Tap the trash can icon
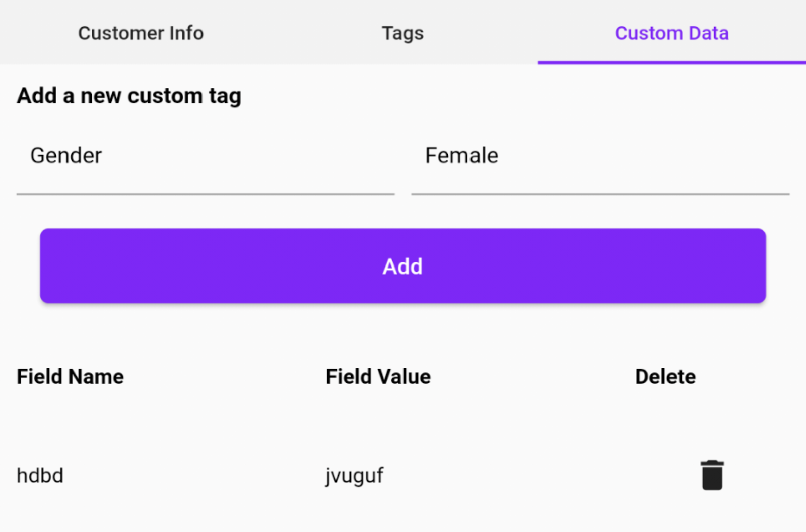The width and height of the screenshot is (806, 532). [x=712, y=475]
